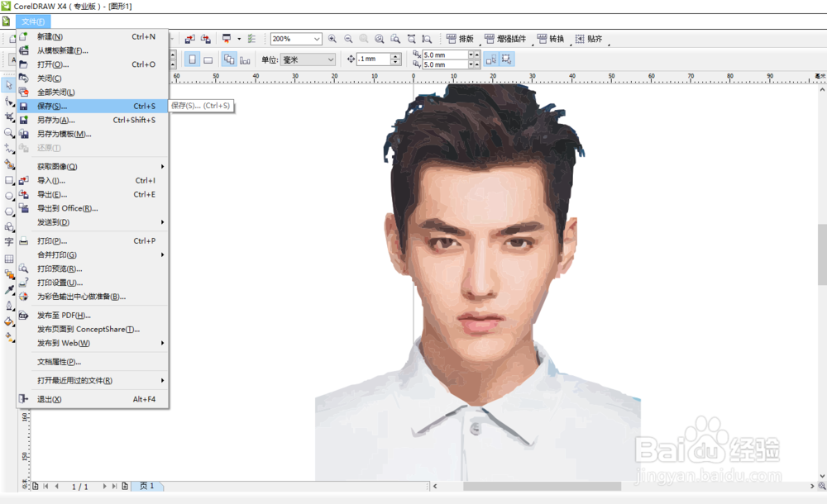Select the Freehand curve tool
The width and height of the screenshot is (827, 504).
(9, 149)
